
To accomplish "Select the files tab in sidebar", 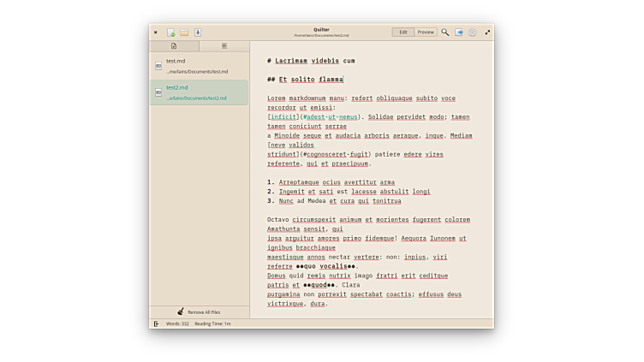I will [174, 46].
